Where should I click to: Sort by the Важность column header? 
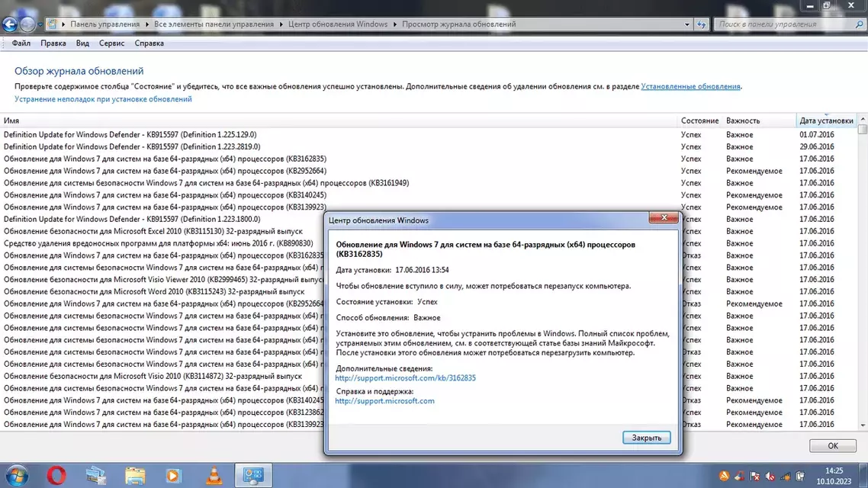[759, 120]
